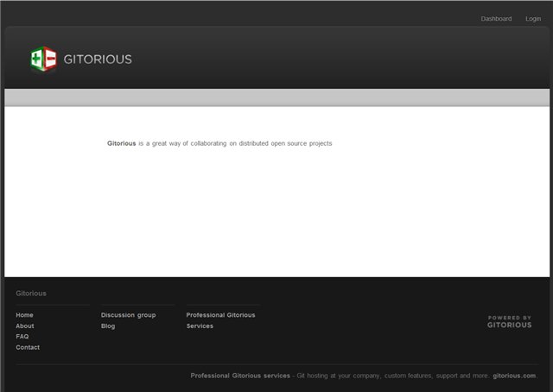Viewport: 553px width, 392px height.
Task: Open the Contact footer link
Action: pos(28,347)
